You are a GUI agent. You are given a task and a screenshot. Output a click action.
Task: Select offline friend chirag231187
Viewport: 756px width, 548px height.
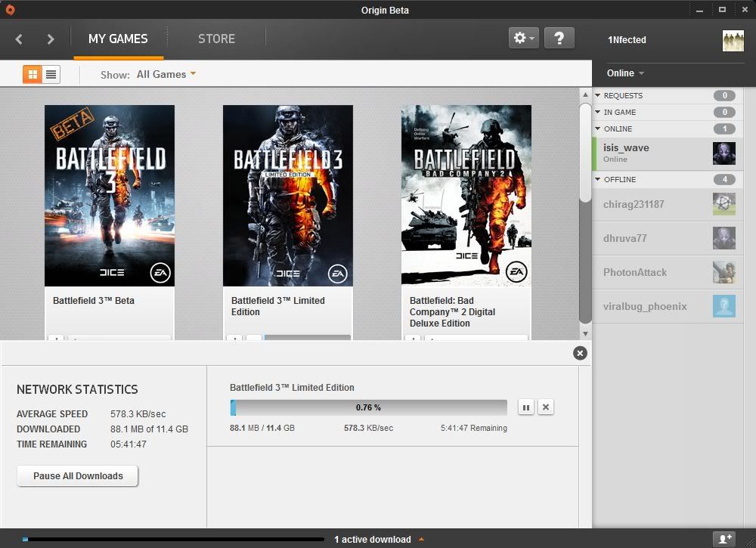(668, 204)
